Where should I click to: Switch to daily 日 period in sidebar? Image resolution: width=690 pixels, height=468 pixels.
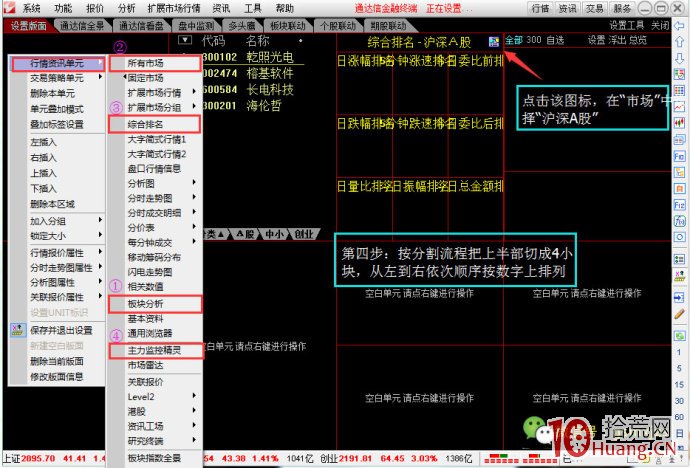click(679, 433)
